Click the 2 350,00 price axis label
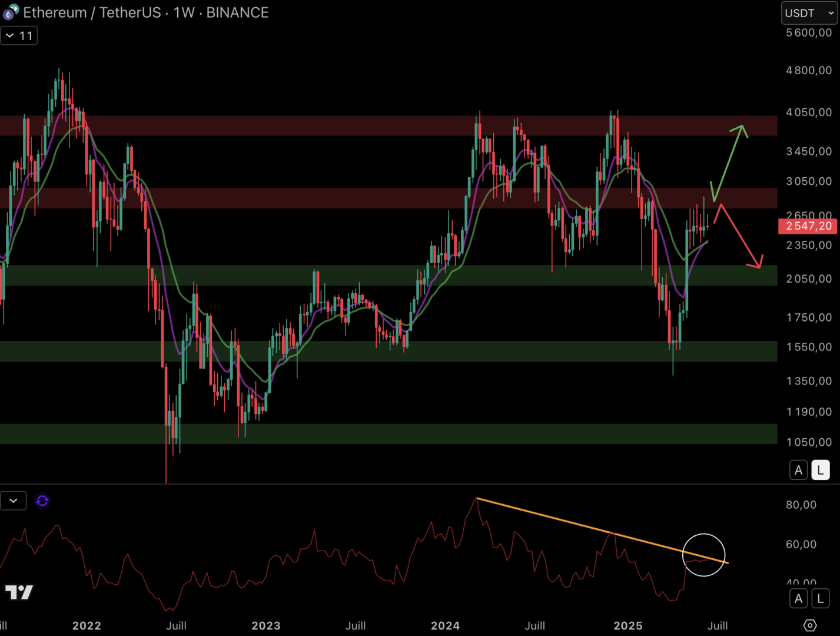The image size is (840, 636). point(809,245)
